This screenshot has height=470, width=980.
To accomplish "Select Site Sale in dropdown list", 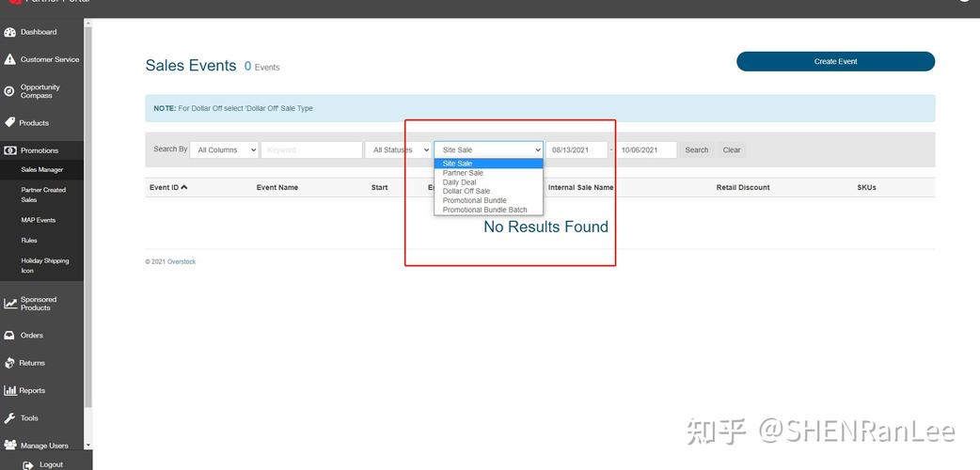I will [x=489, y=164].
